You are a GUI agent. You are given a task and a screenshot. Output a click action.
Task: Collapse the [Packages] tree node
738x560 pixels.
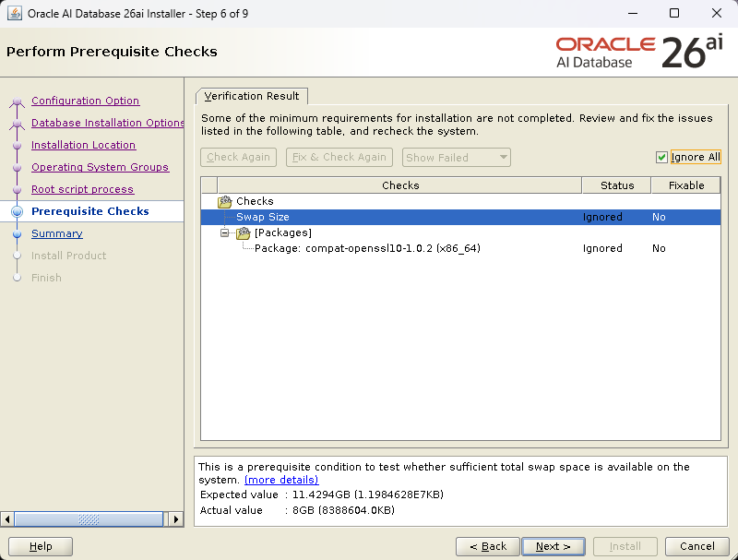[x=224, y=232]
